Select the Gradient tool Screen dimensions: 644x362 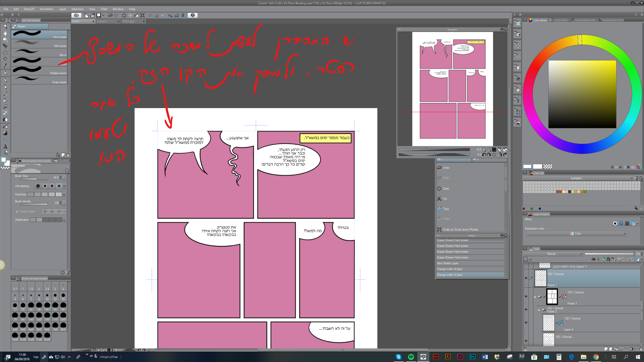[x=5, y=133]
